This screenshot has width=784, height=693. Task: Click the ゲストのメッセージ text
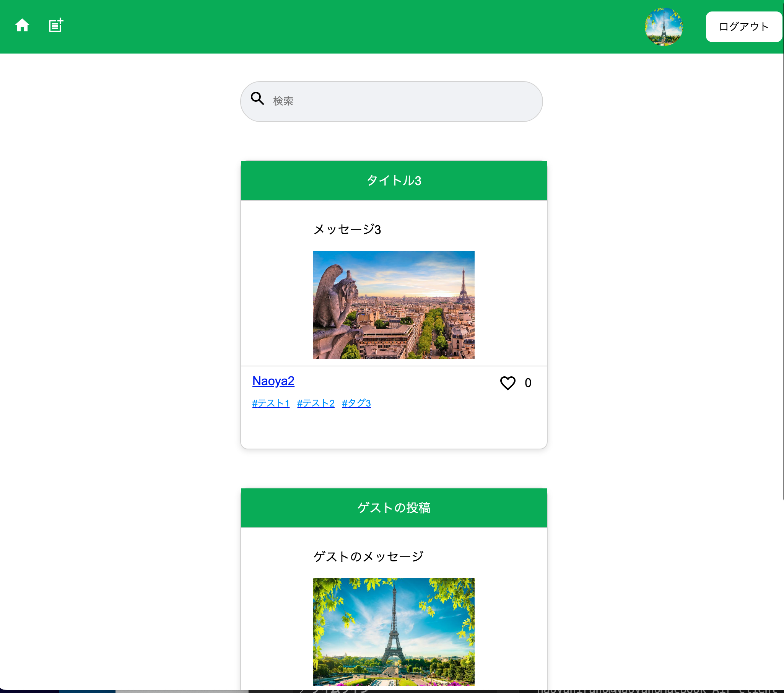pos(368,556)
